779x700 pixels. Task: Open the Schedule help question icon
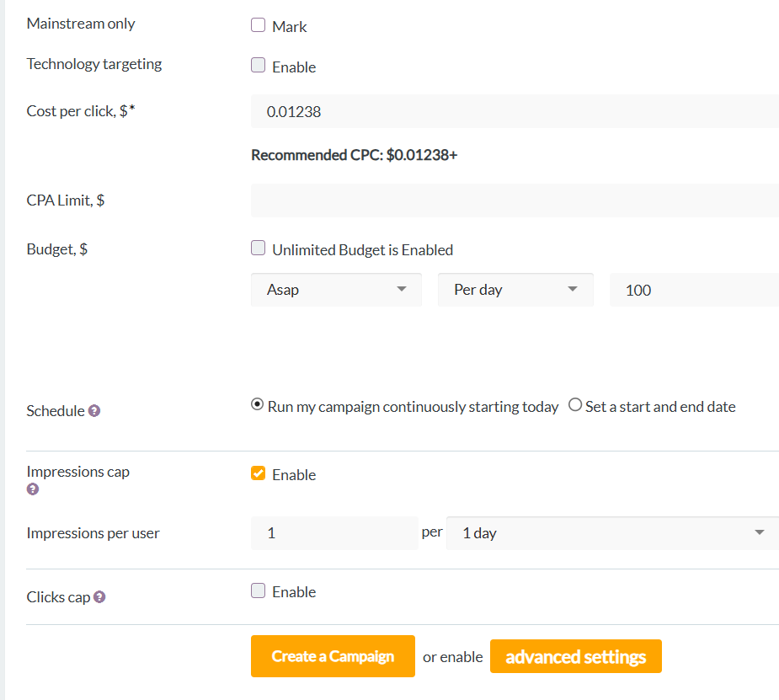pos(94,411)
